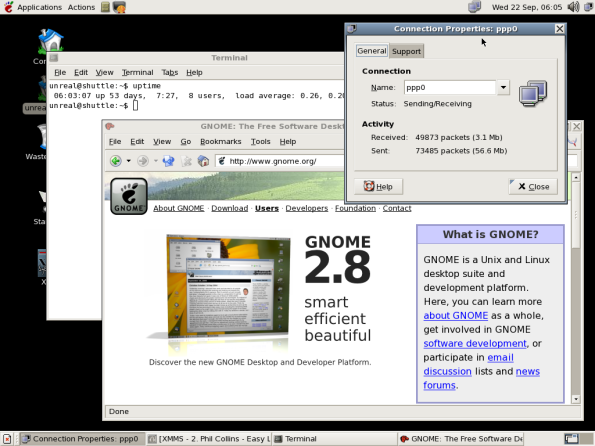
Task: Click the browser Forward arrow button
Action: pyautogui.click(x=143, y=161)
